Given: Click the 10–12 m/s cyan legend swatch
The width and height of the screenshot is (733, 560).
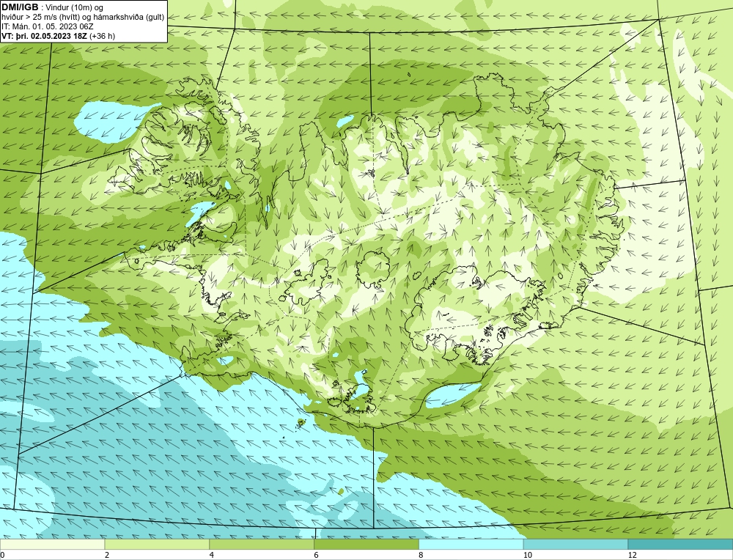Looking at the screenshot, I should coord(576,544).
